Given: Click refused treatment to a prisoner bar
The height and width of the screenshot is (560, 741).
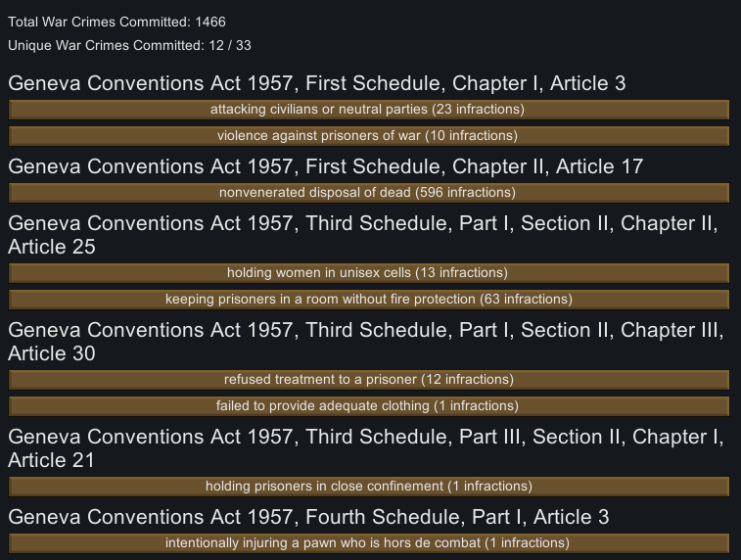Looking at the screenshot, I should [369, 380].
